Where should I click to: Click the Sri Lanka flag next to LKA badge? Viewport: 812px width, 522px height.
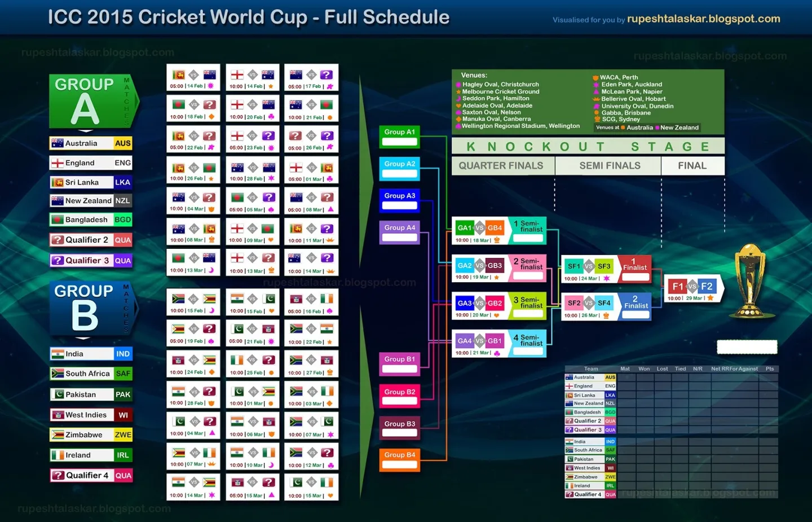[58, 182]
